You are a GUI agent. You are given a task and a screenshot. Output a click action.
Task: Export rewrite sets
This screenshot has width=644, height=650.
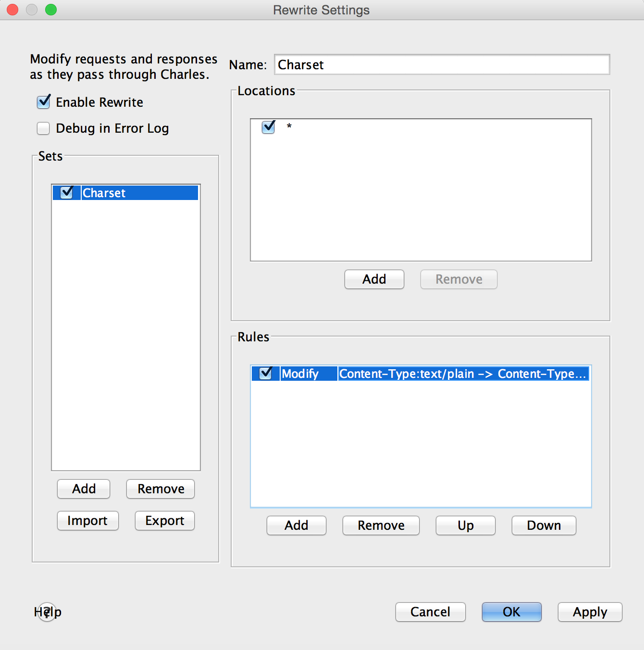click(165, 521)
